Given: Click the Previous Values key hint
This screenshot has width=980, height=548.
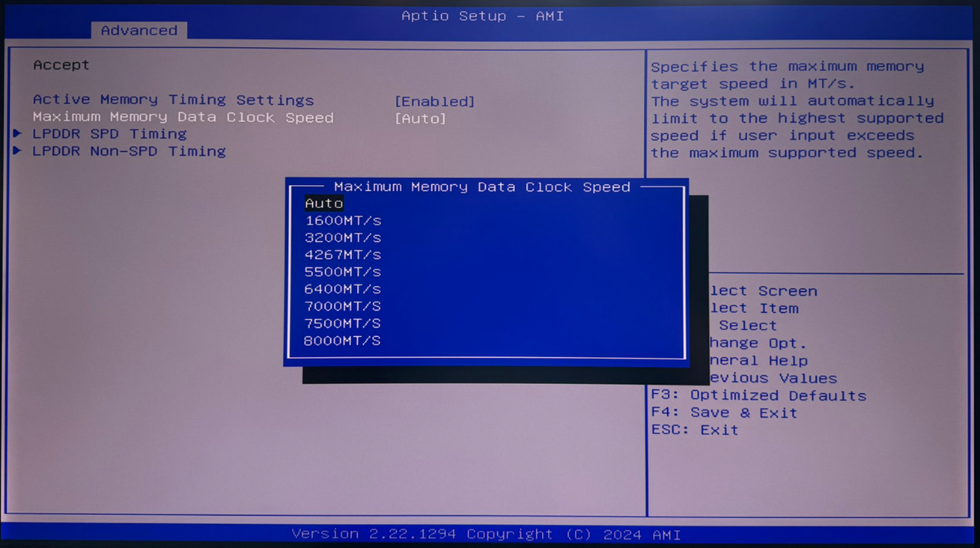Looking at the screenshot, I should (773, 378).
